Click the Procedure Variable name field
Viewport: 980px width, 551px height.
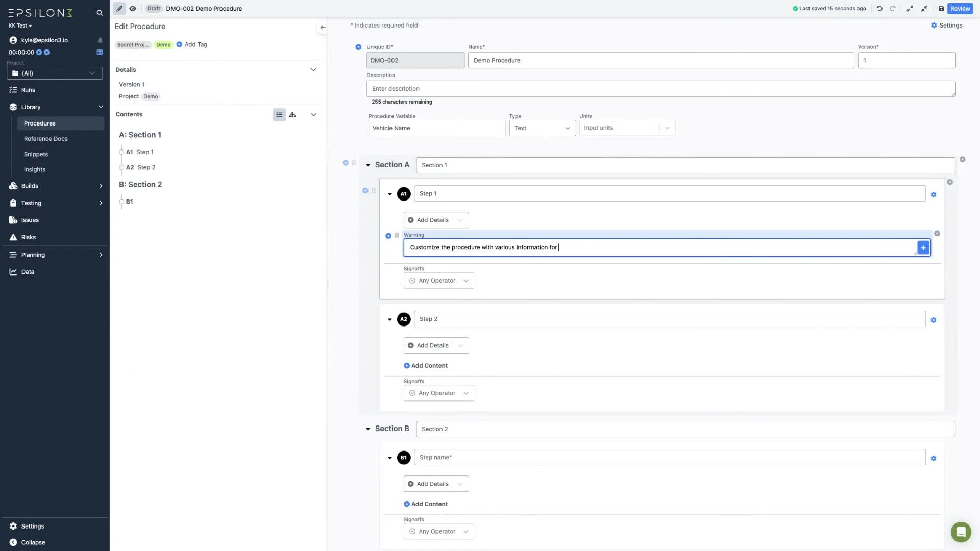[x=437, y=128]
